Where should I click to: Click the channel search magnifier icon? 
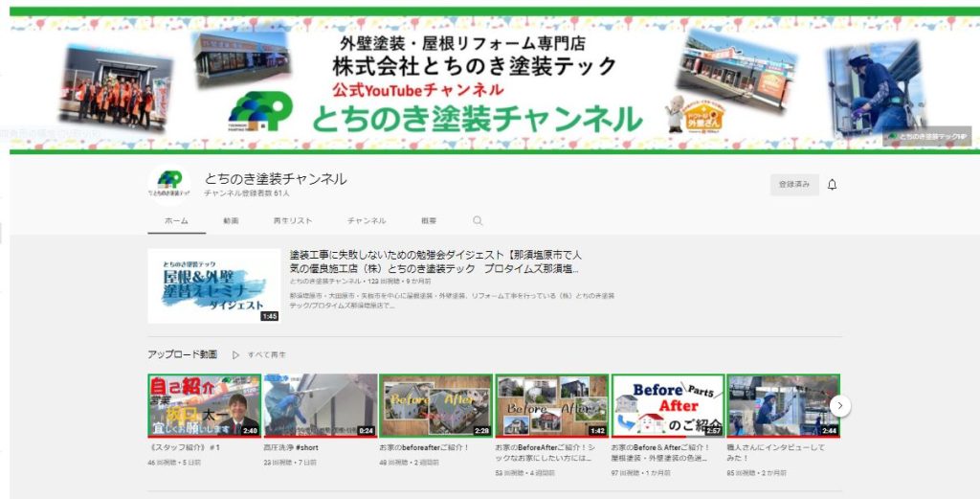coord(478,221)
